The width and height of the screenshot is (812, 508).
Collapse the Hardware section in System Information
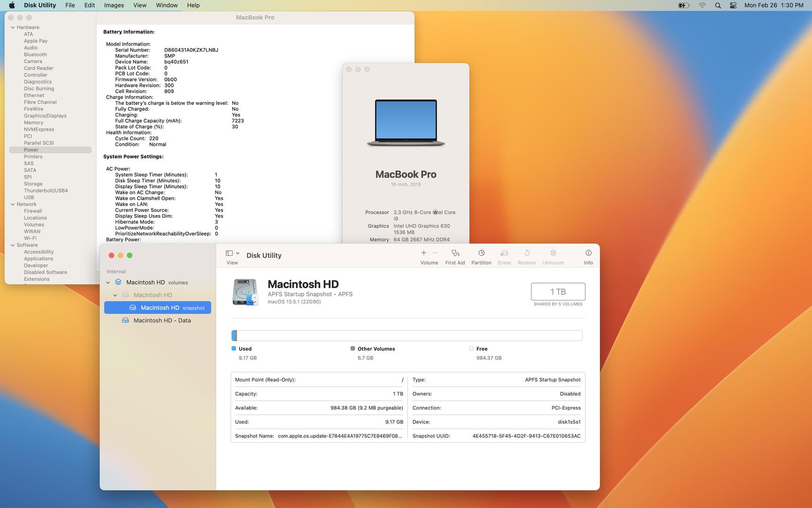pos(13,27)
